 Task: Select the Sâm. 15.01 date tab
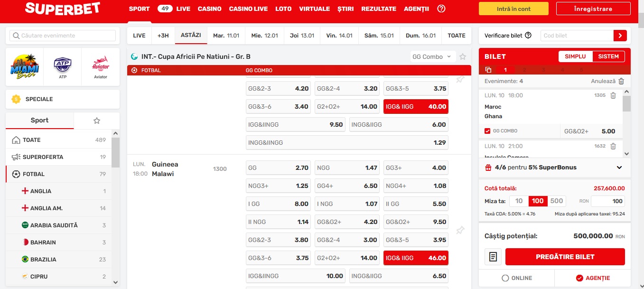pos(379,36)
